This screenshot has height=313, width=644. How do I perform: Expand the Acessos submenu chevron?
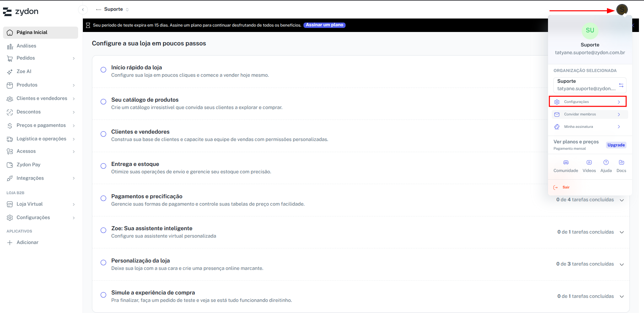(x=74, y=151)
